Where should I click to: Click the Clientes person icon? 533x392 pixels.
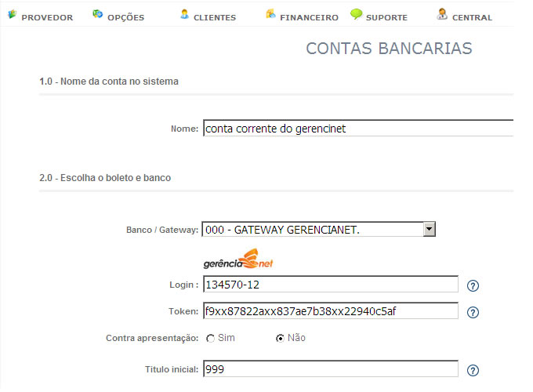pyautogui.click(x=184, y=14)
